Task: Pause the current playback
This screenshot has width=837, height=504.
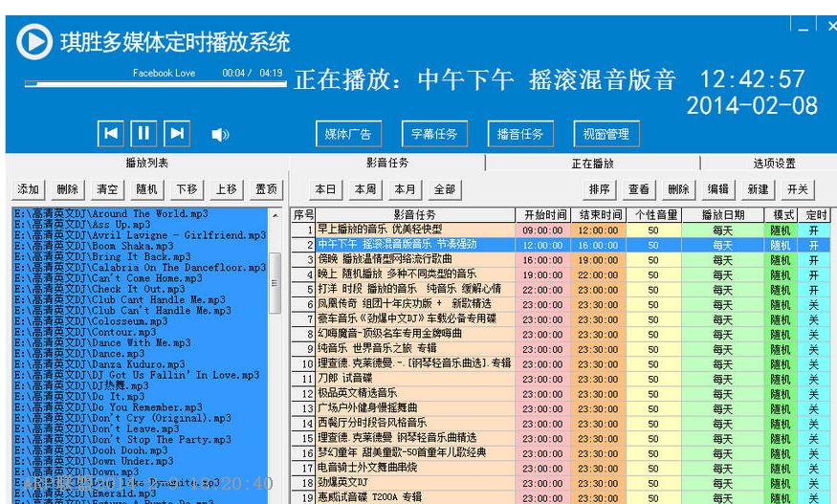Action: 143,134
